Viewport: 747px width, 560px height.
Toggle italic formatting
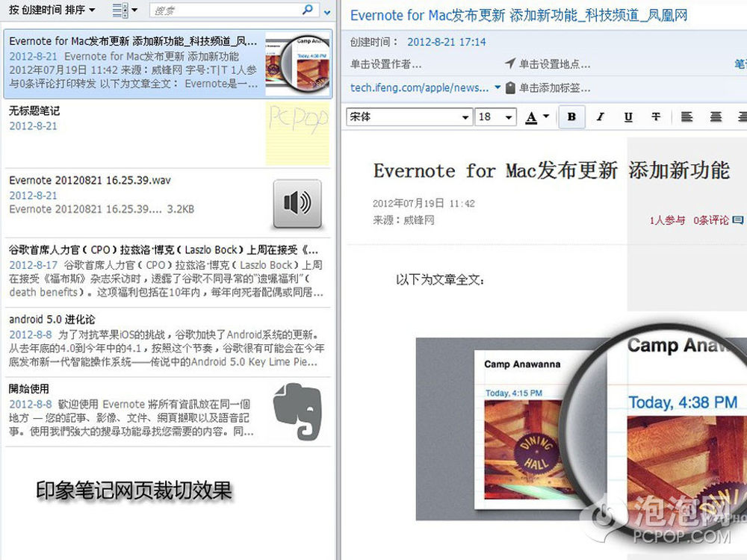(x=601, y=117)
